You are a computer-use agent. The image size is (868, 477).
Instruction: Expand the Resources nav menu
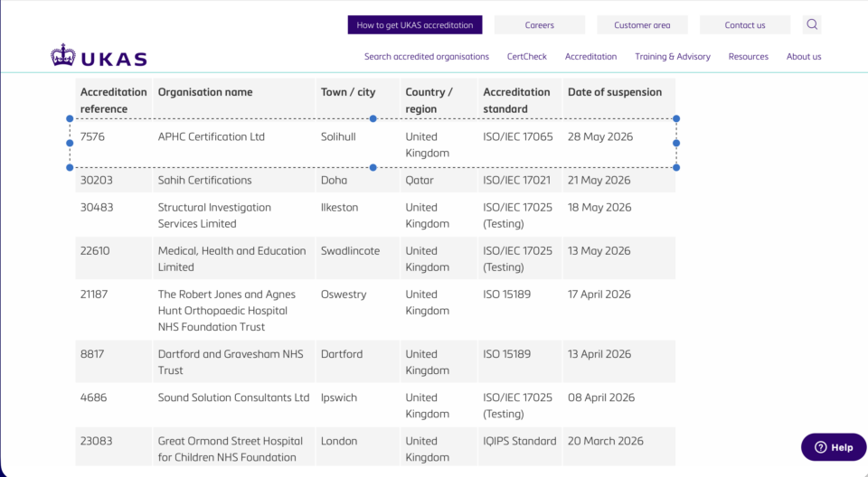coord(748,56)
